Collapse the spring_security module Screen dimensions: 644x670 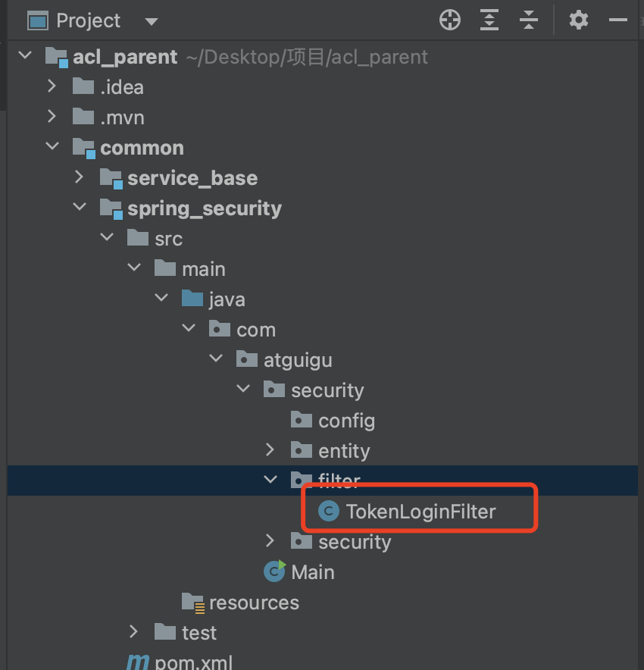pos(80,208)
